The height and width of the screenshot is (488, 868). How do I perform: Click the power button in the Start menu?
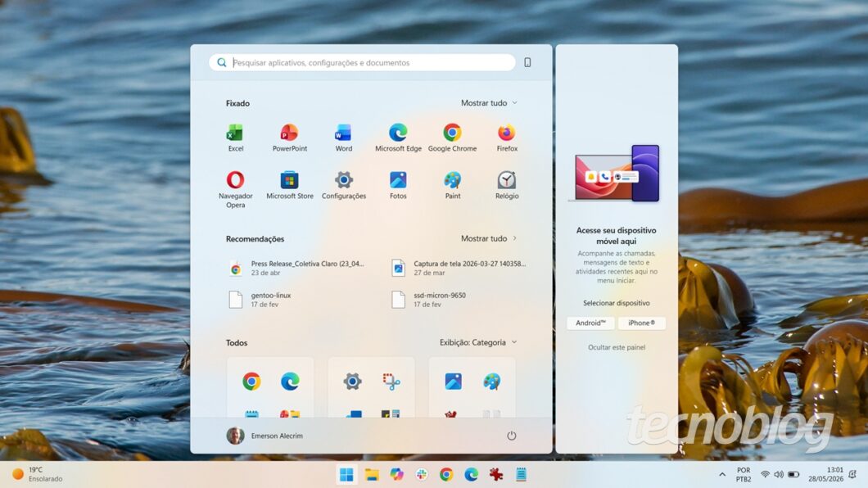512,436
